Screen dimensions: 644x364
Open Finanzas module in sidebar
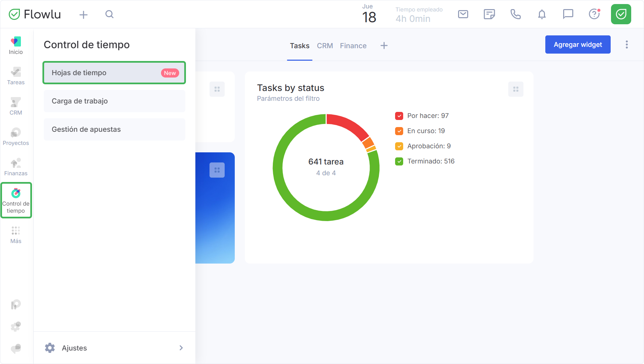click(16, 167)
